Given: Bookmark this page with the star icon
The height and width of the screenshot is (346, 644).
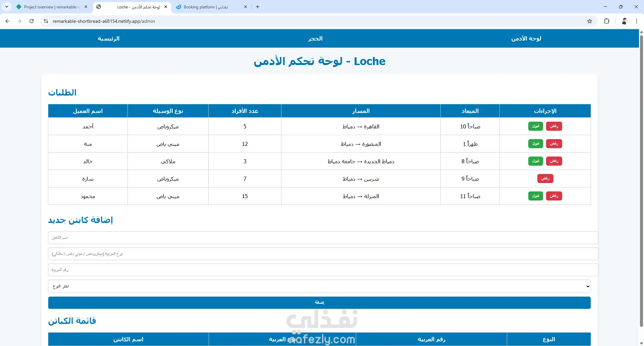Looking at the screenshot, I should pos(590,21).
